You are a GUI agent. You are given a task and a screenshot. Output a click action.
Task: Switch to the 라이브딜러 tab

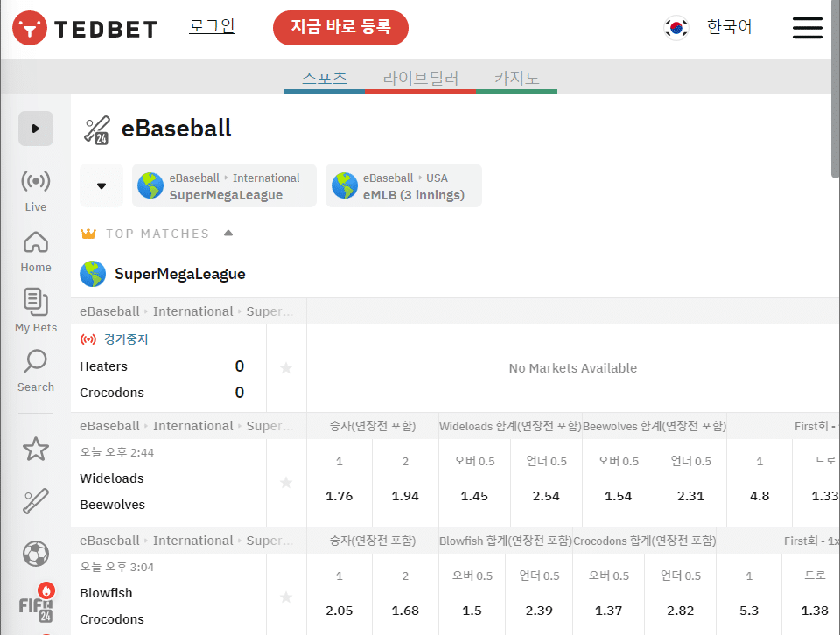[421, 78]
